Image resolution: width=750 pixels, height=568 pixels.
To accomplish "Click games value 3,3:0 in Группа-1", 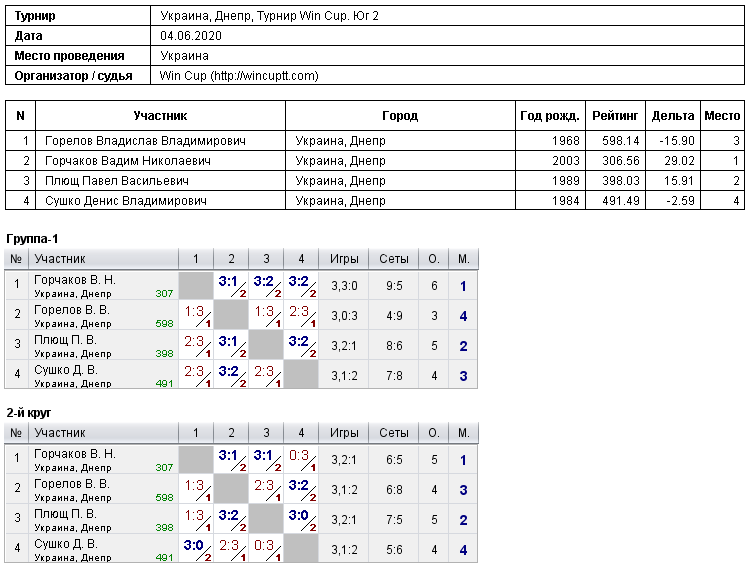I will pos(344,286).
